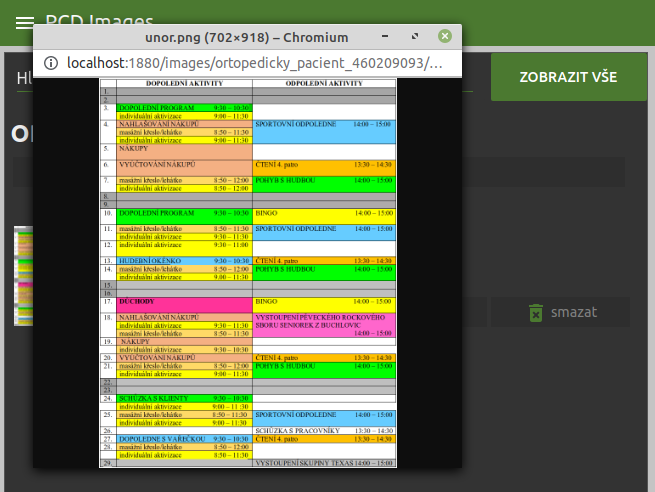Screen dimensions: 655x492
Task: Click the site info icon beside the URL
Action: click(x=51, y=63)
